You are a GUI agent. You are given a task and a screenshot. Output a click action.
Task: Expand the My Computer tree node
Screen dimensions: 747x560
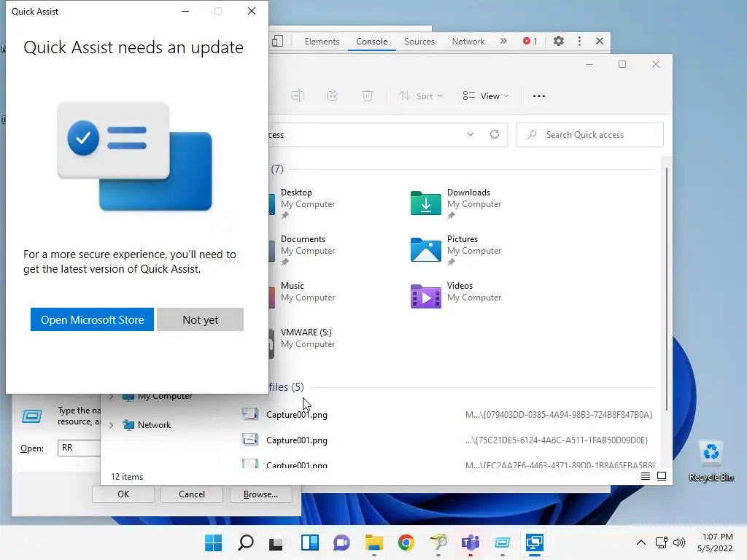coord(111,396)
